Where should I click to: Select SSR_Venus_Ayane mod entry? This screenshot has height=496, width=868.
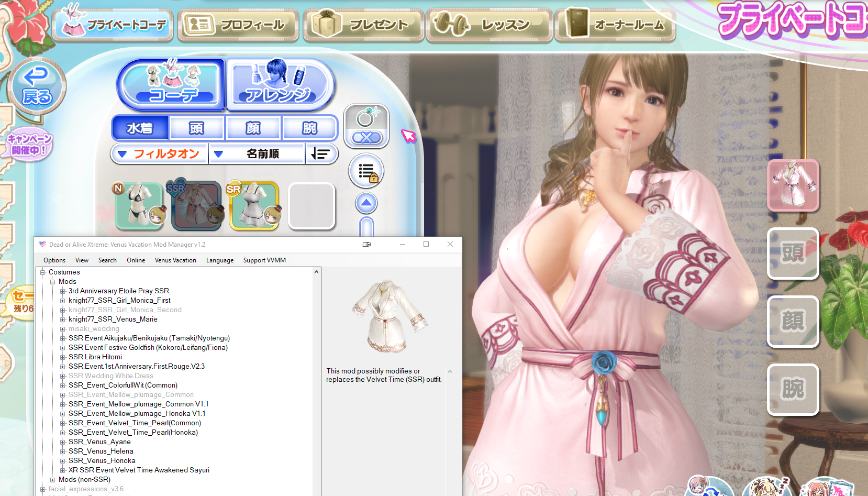99,442
